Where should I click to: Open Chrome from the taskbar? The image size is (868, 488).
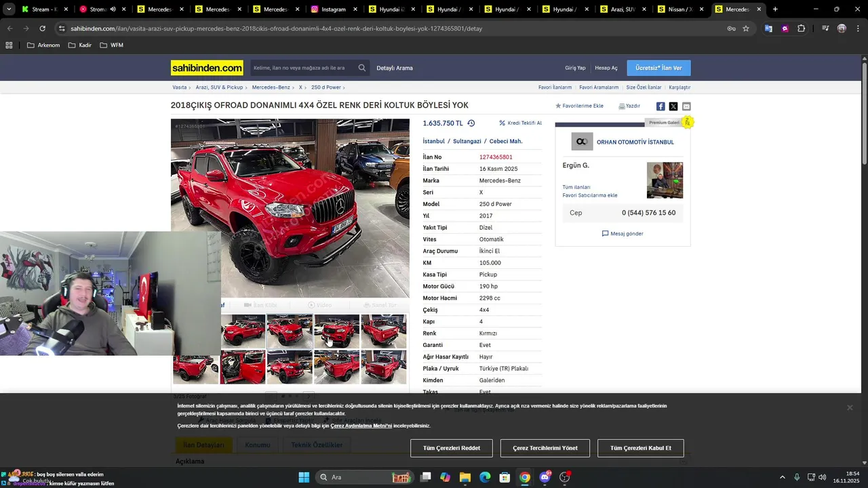coord(525,477)
